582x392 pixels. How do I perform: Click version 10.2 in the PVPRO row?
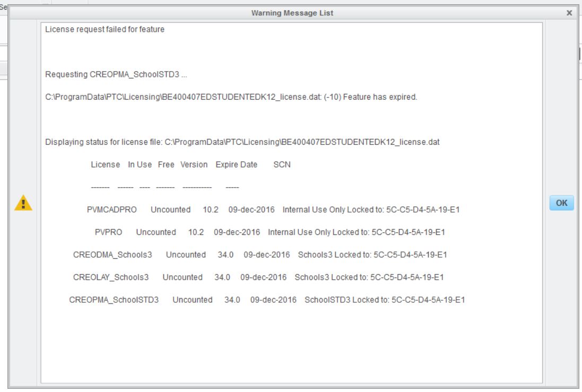(196, 232)
